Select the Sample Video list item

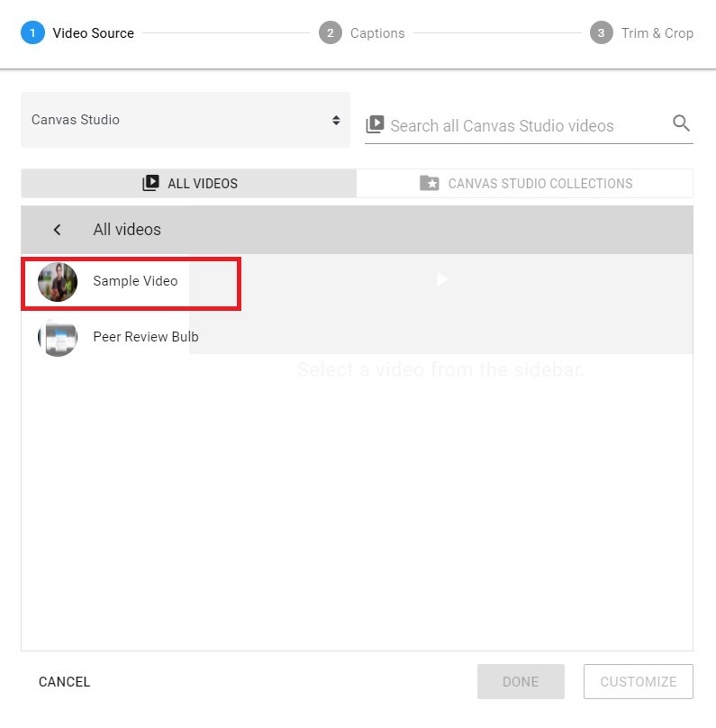click(x=131, y=284)
